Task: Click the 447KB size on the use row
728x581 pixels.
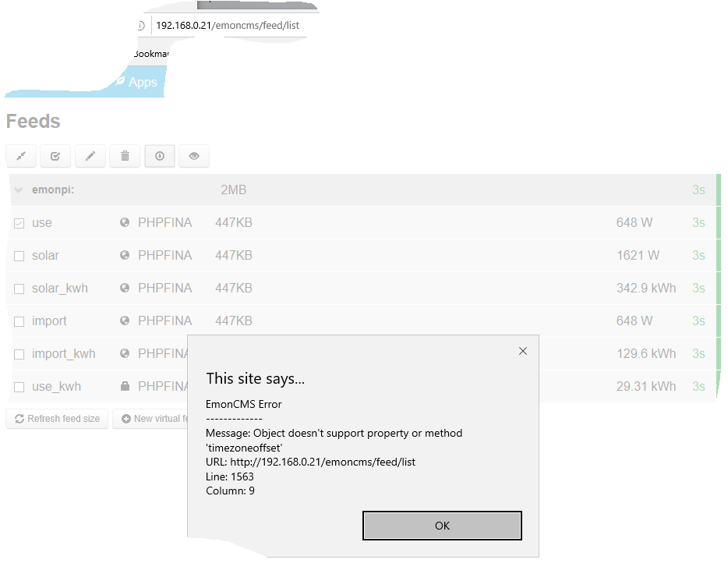Action: (234, 222)
